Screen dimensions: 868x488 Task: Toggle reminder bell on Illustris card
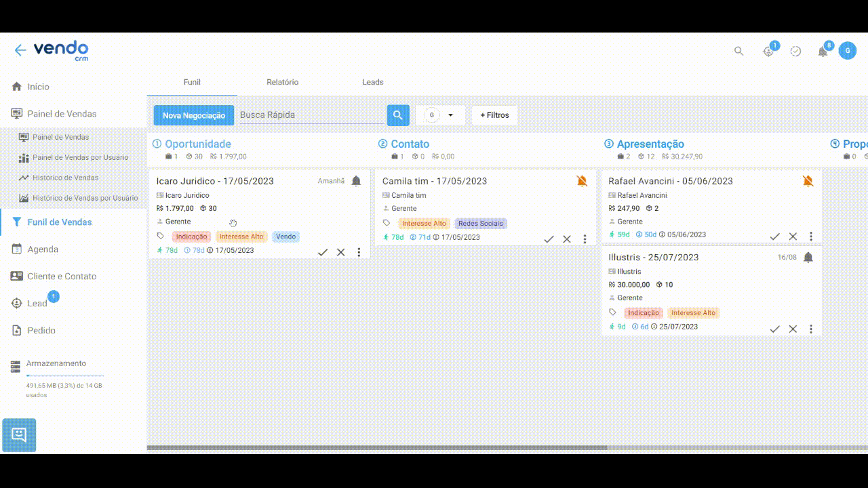point(808,258)
